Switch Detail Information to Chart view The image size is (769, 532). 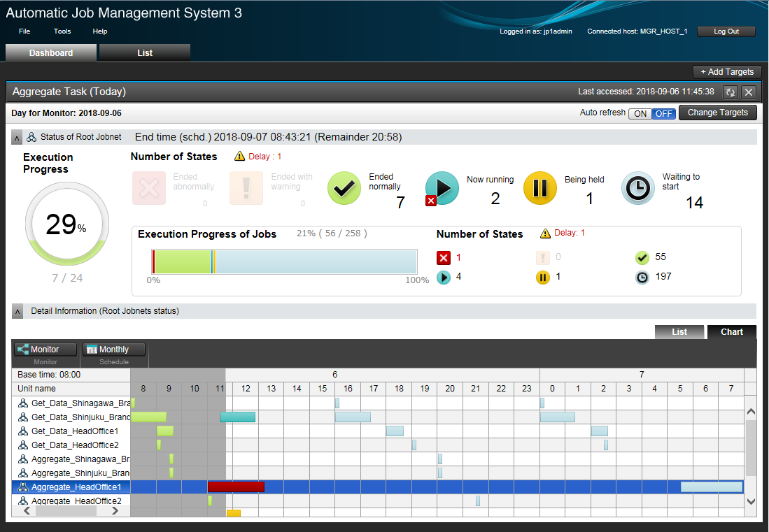click(732, 331)
